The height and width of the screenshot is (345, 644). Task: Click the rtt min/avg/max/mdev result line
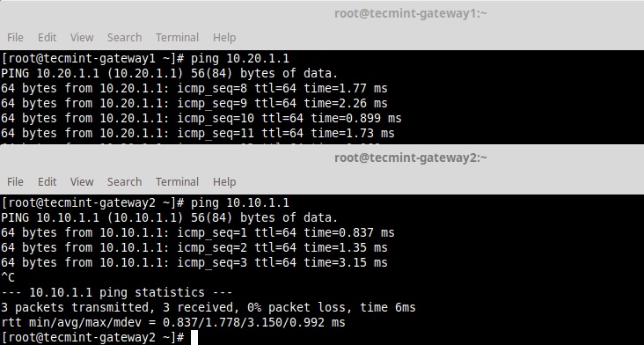click(x=173, y=322)
